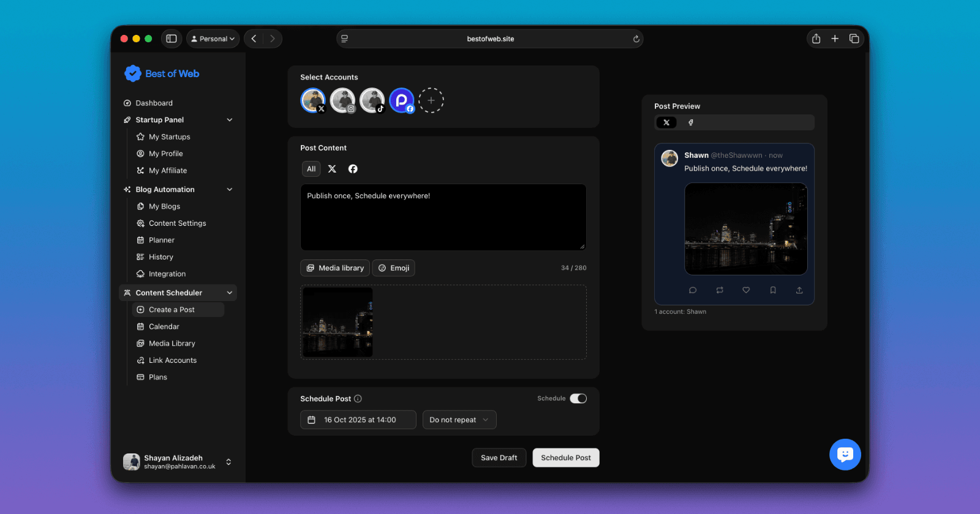
Task: Open My Affiliate page
Action: coord(168,171)
